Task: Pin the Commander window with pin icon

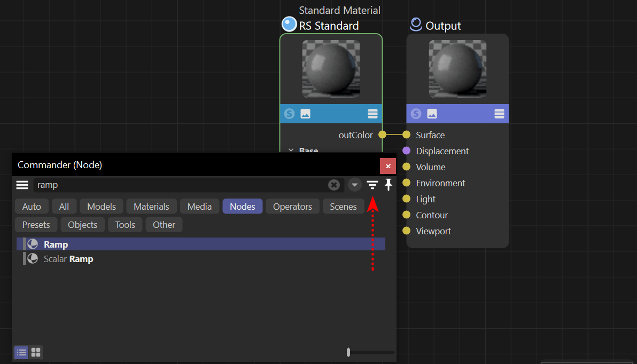Action: (389, 185)
